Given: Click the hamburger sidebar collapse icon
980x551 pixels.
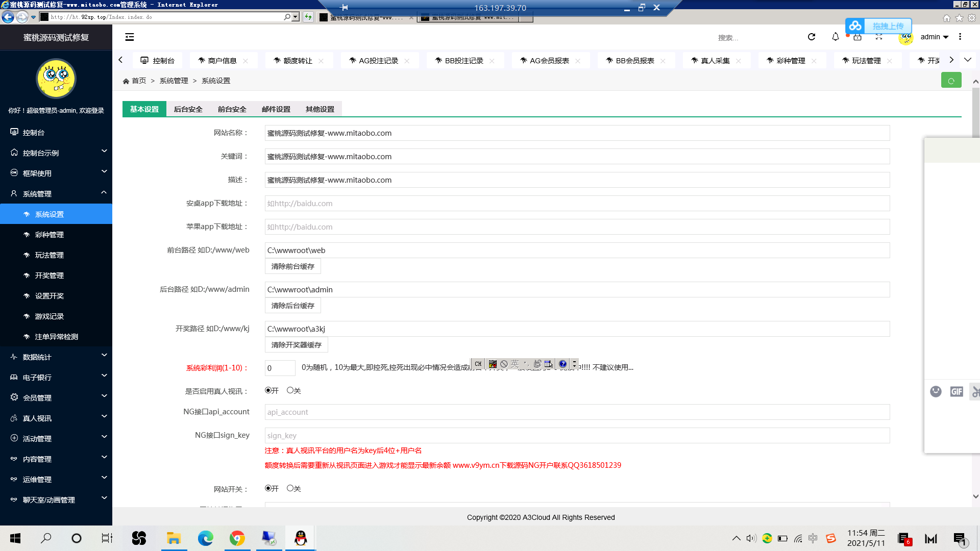Looking at the screenshot, I should point(130,37).
